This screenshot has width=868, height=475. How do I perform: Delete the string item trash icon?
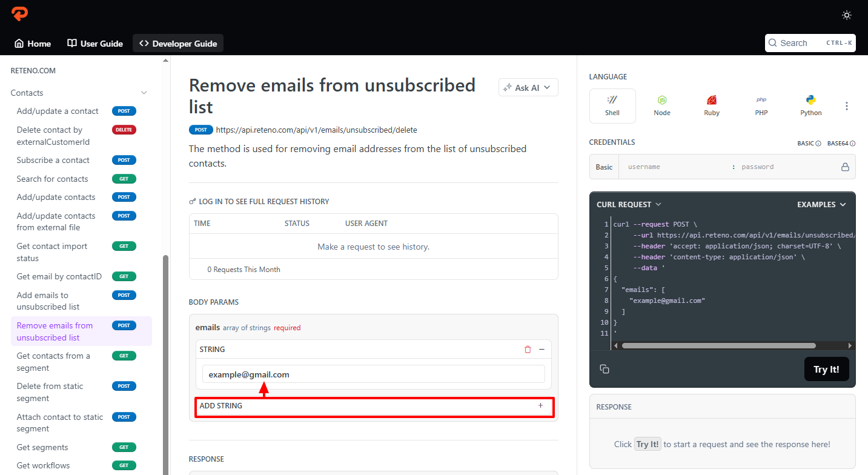pos(528,349)
